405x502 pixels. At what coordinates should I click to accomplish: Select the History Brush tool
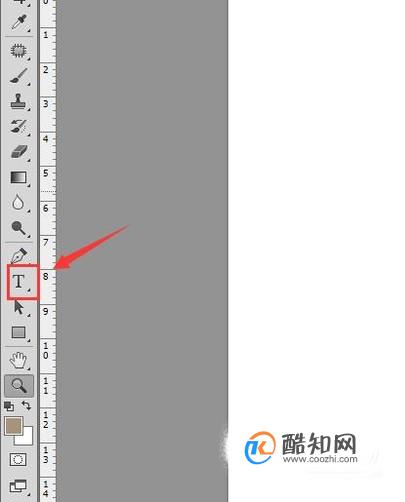[x=19, y=127]
